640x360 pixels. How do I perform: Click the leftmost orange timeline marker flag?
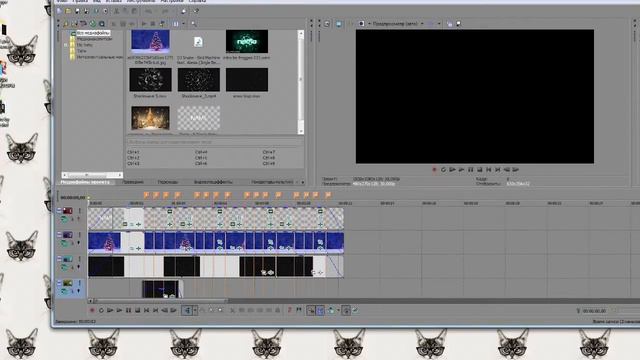(146, 195)
